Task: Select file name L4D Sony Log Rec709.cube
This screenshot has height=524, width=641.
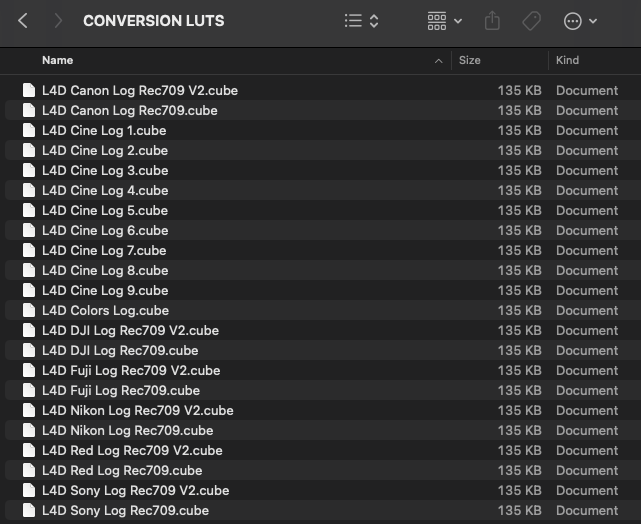Action: (126, 511)
